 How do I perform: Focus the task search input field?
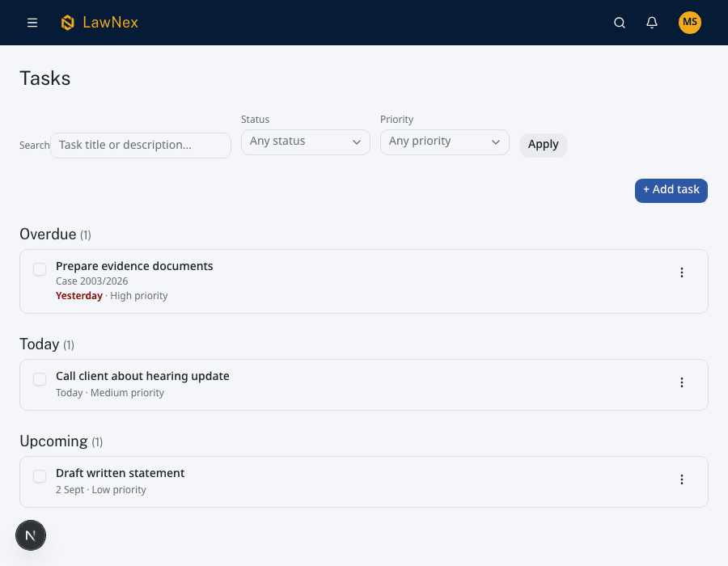[x=141, y=146]
